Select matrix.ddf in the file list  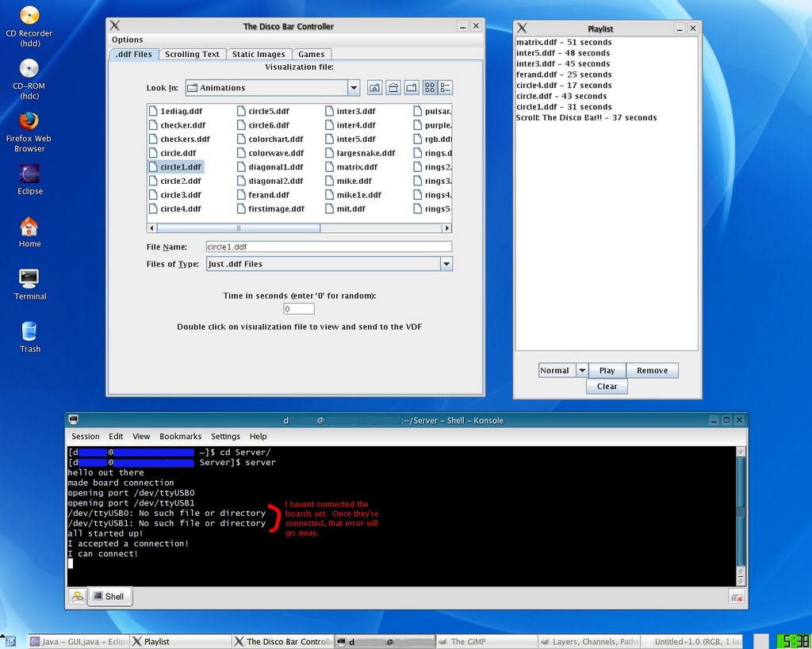356,167
